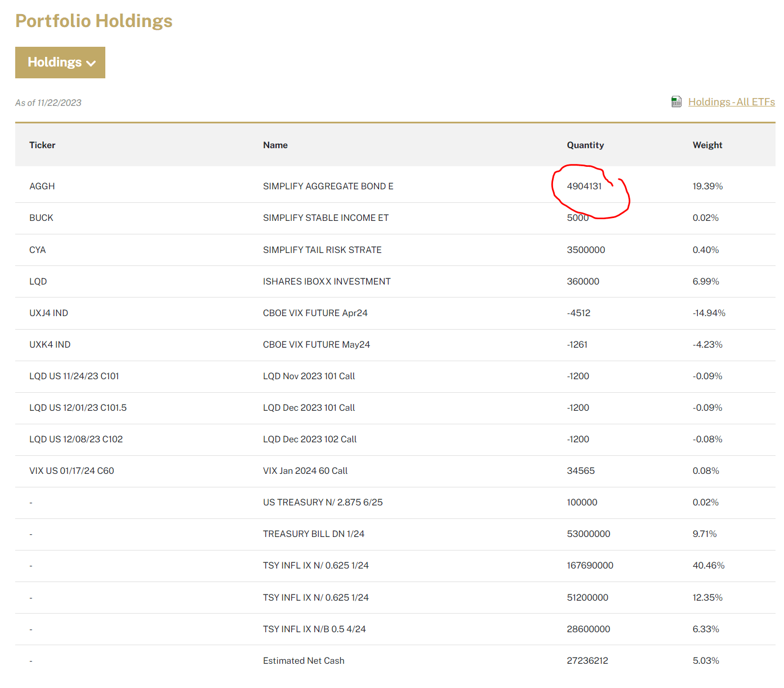Select ticker LQD US 12/01/23 C101.5
Image resolution: width=784 pixels, height=688 pixels.
coord(78,407)
